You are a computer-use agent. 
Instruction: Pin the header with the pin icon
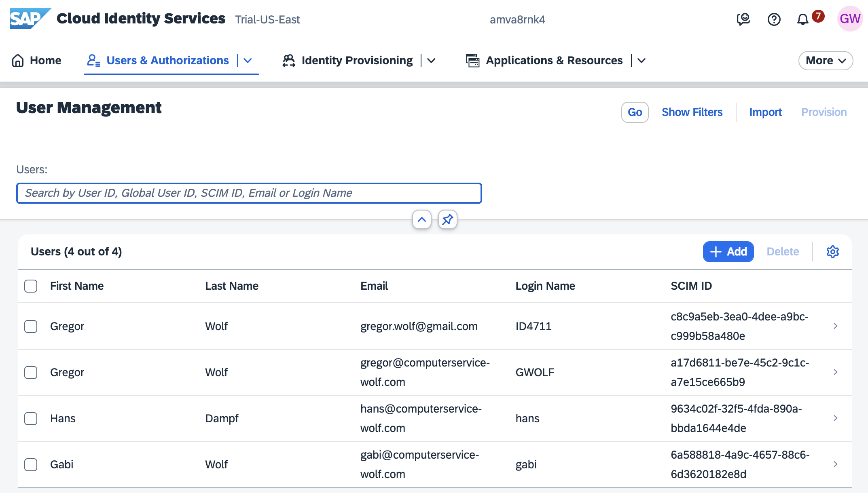point(447,219)
